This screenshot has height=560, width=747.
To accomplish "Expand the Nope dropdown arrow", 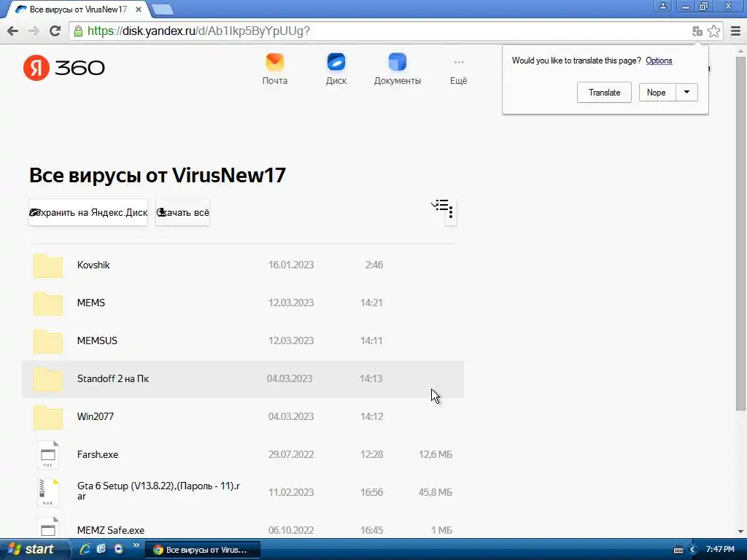I will [x=686, y=93].
